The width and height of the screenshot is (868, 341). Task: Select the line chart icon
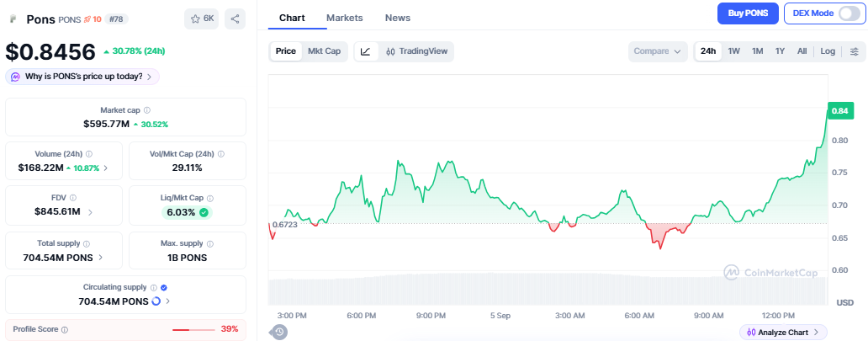pos(365,51)
